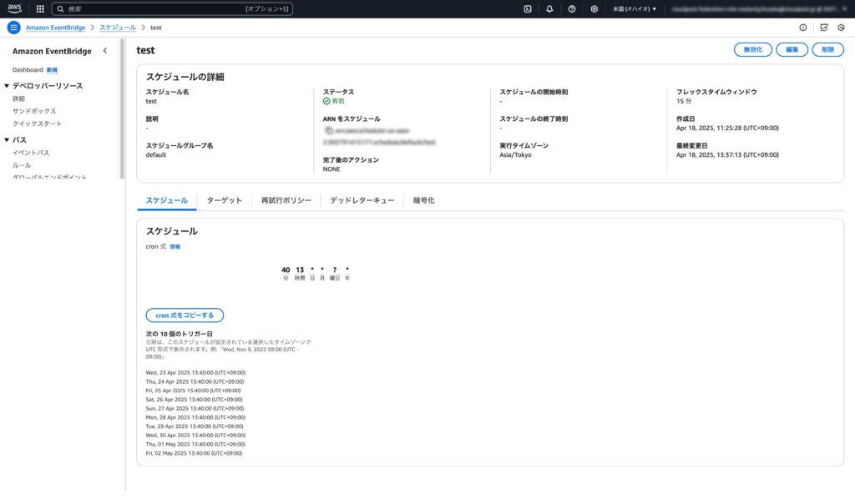The image size is (855, 504).
Task: Launch CloudShell from the top bar
Action: click(x=528, y=8)
